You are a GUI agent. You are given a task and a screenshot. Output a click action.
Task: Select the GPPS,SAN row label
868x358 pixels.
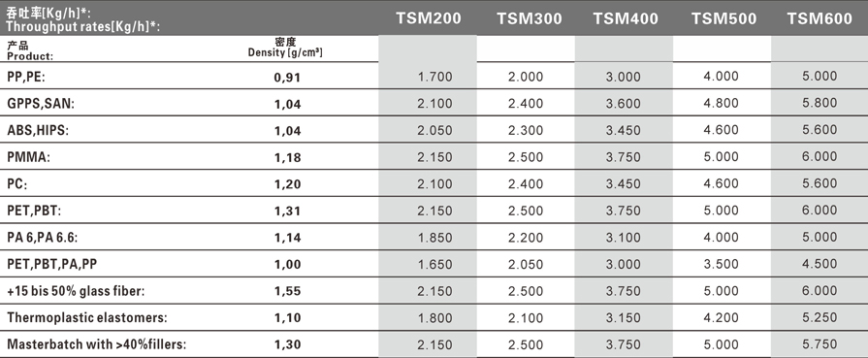pos(41,104)
